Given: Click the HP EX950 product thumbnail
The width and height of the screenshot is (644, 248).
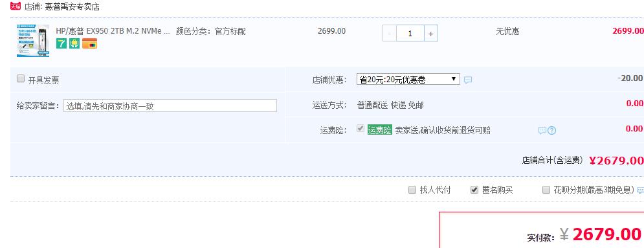Looking at the screenshot, I should click(33, 41).
